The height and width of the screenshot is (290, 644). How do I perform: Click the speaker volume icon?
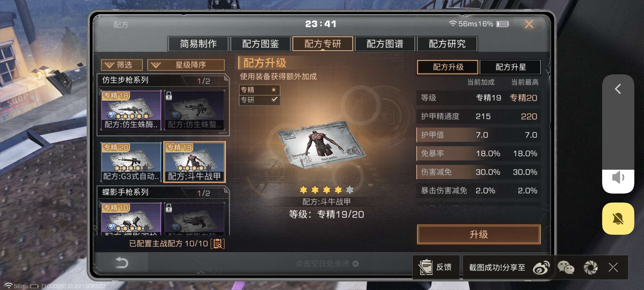(x=618, y=177)
